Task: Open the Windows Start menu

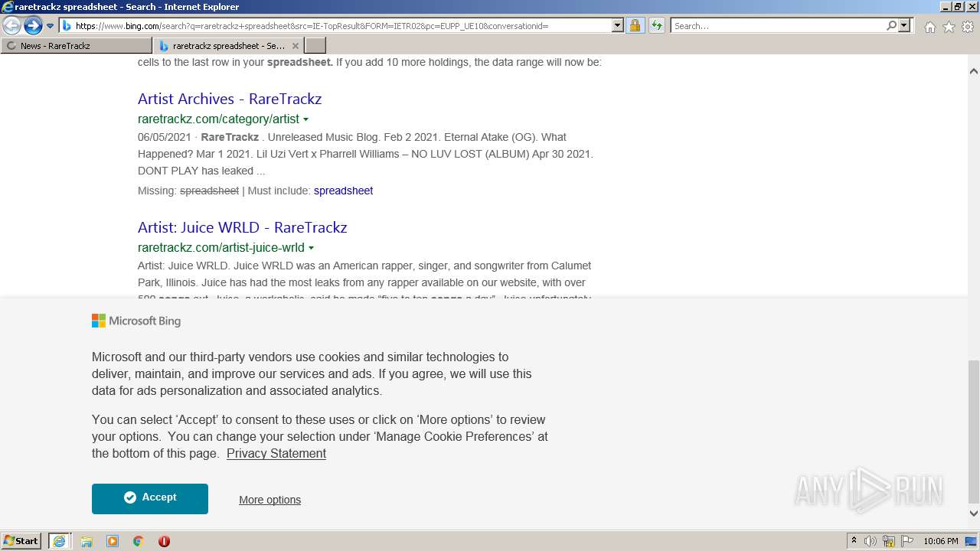Action: (21, 540)
